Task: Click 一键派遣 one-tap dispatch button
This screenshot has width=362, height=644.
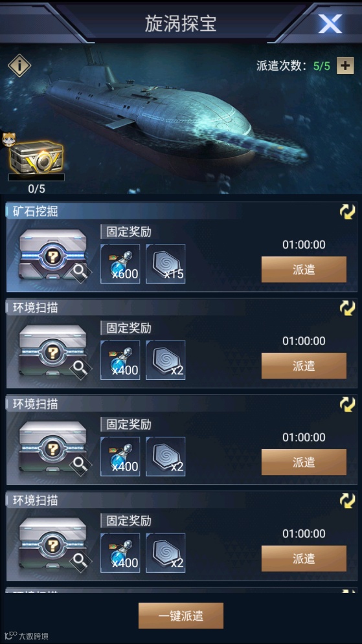Action: [x=181, y=616]
